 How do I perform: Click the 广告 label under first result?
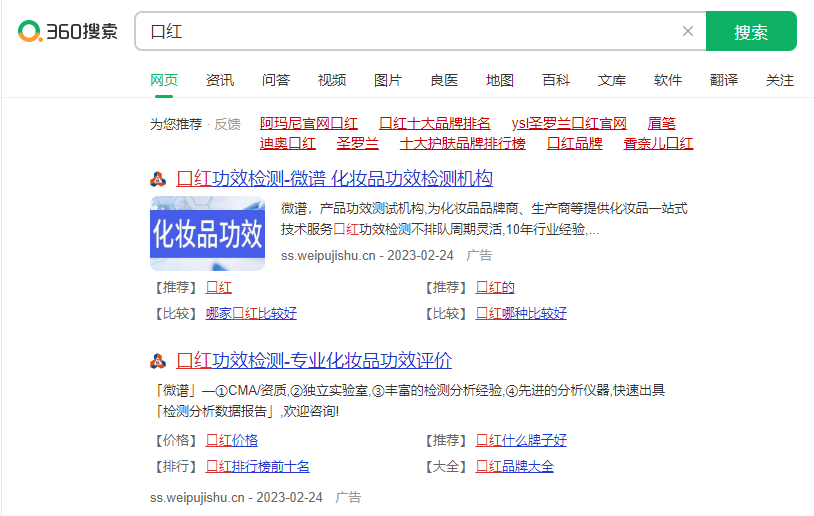point(479,255)
